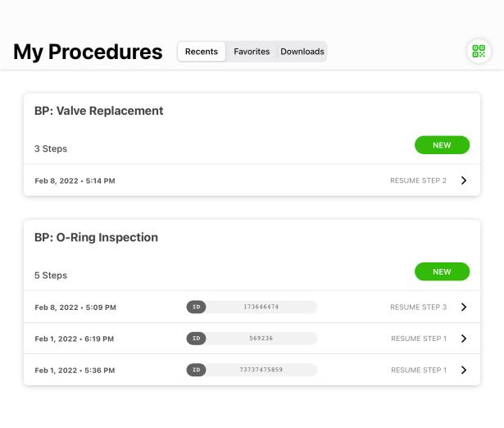Expand Valve Replacement resume step 2 chevron
This screenshot has width=504, height=428.
[464, 180]
